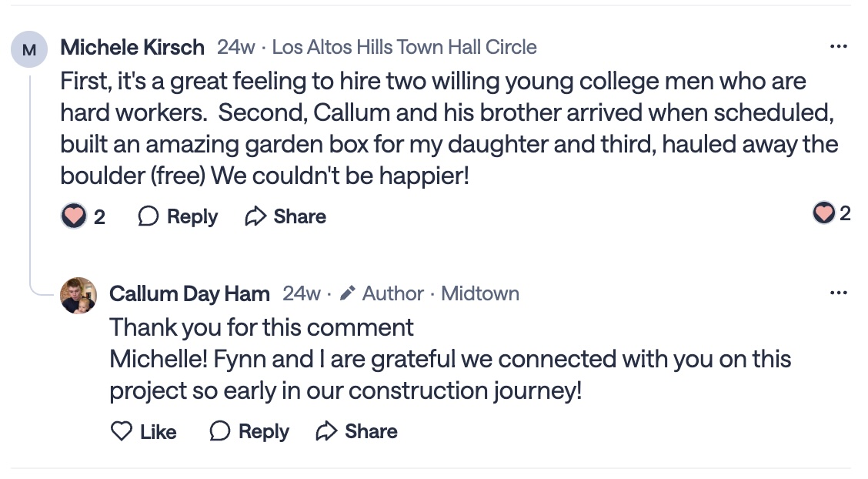View reaction count at right of Michele's comment
868x479 pixels.
point(832,213)
